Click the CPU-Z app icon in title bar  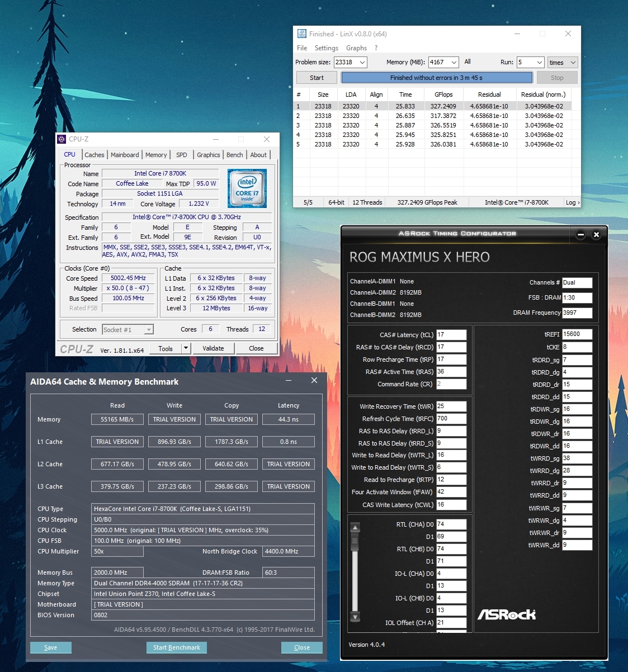click(x=62, y=139)
